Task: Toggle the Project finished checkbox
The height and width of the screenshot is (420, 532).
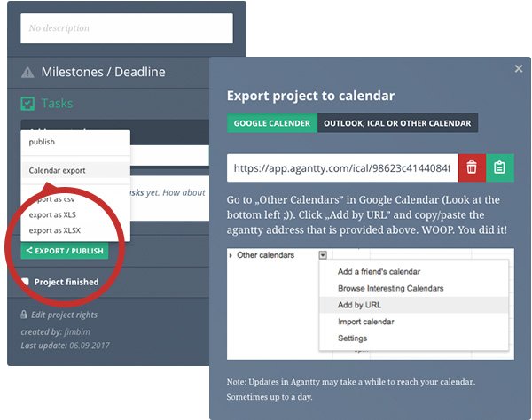Action: [25, 282]
